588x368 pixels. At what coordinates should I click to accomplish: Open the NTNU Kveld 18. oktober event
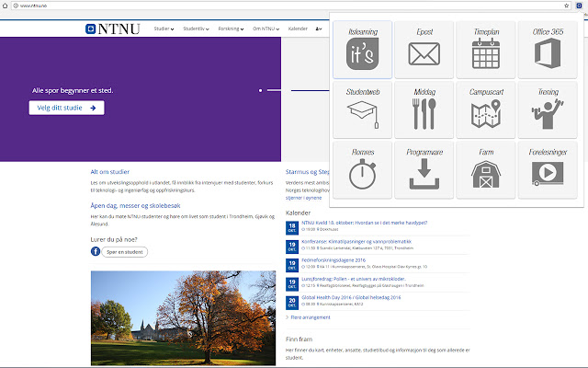coord(365,223)
